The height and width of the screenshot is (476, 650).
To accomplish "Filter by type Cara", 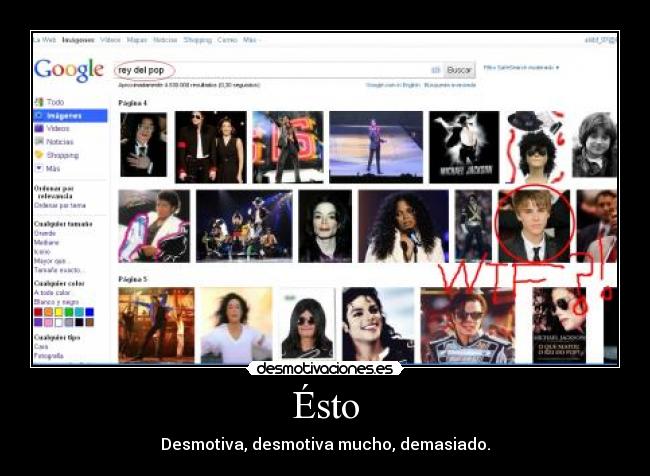I will point(41,347).
